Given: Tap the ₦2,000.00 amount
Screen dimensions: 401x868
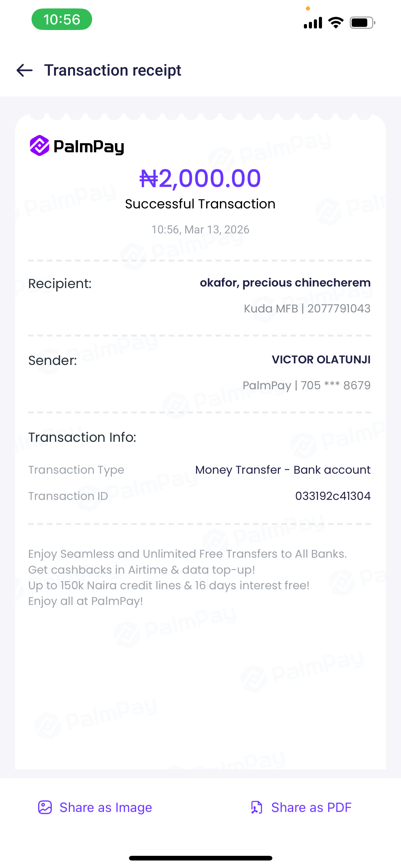Looking at the screenshot, I should pos(200,178).
